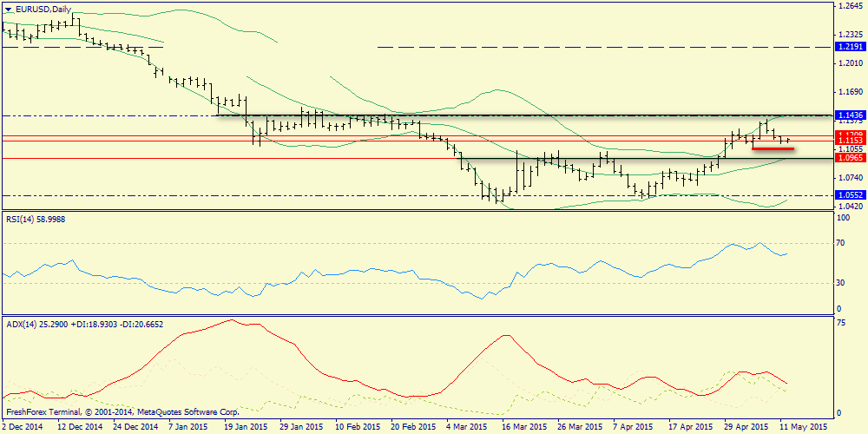This screenshot has height=434, width=868.
Task: Click the 1.2645 value on price scale
Action: [x=848, y=6]
